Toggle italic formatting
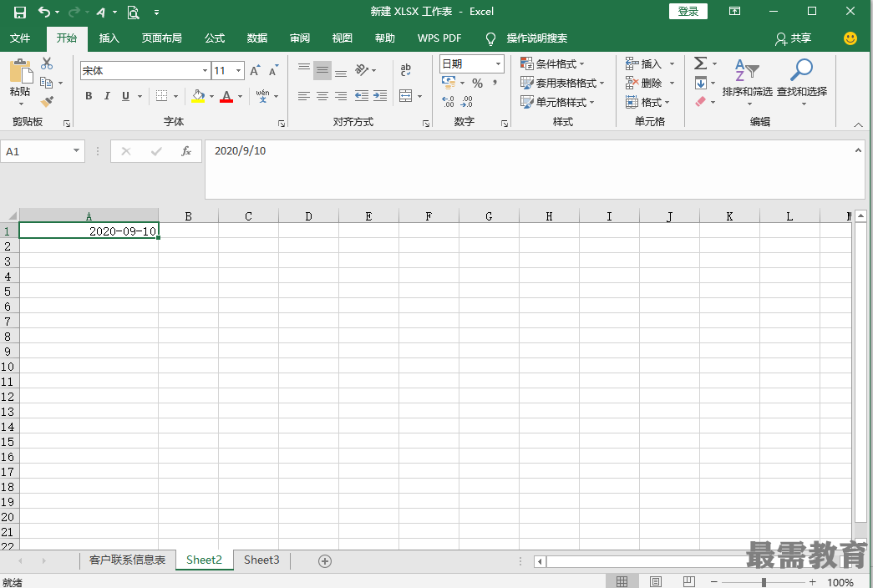Viewport: 873px width, 588px height. 107,96
